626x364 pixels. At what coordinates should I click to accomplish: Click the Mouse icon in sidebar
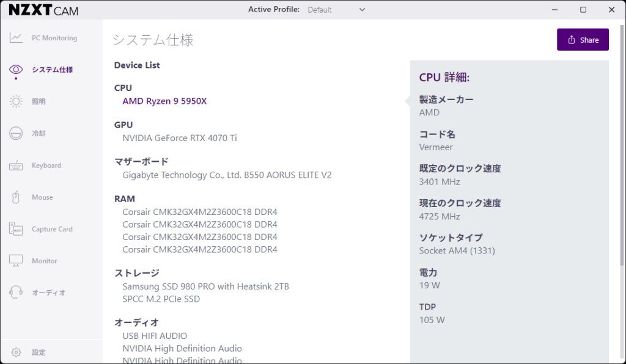pyautogui.click(x=16, y=197)
